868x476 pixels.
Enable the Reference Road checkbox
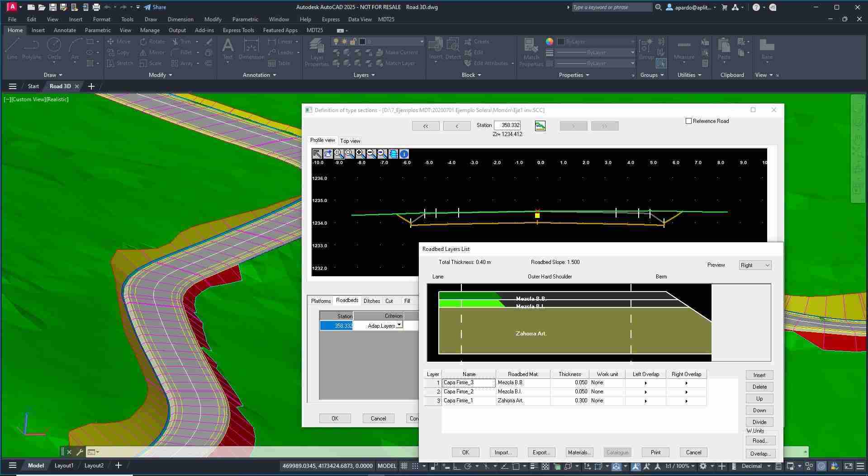click(689, 121)
